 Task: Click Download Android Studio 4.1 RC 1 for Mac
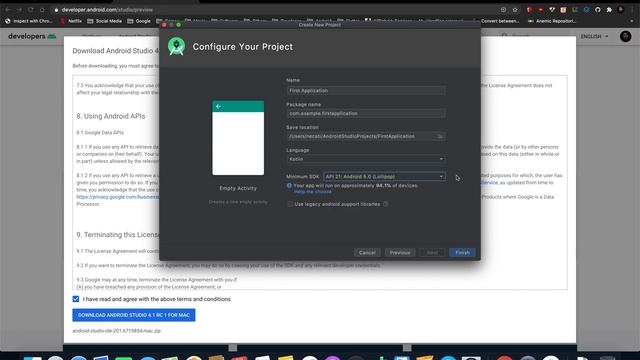[134, 315]
